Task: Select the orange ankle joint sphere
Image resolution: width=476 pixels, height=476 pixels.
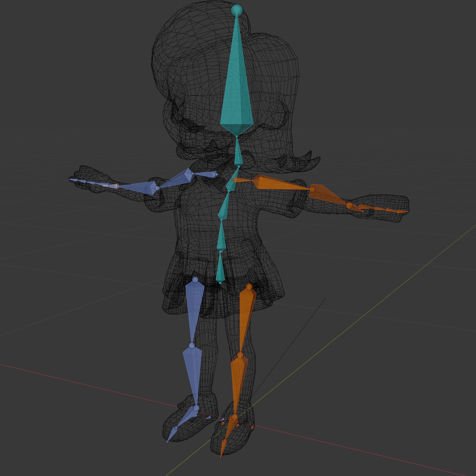Action: pos(235,417)
